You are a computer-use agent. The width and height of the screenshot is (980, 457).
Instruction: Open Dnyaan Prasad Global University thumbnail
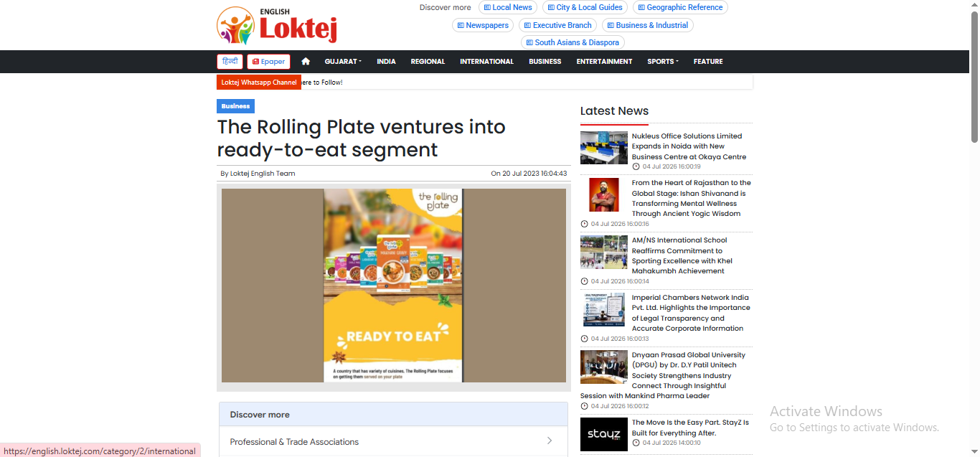coord(604,367)
